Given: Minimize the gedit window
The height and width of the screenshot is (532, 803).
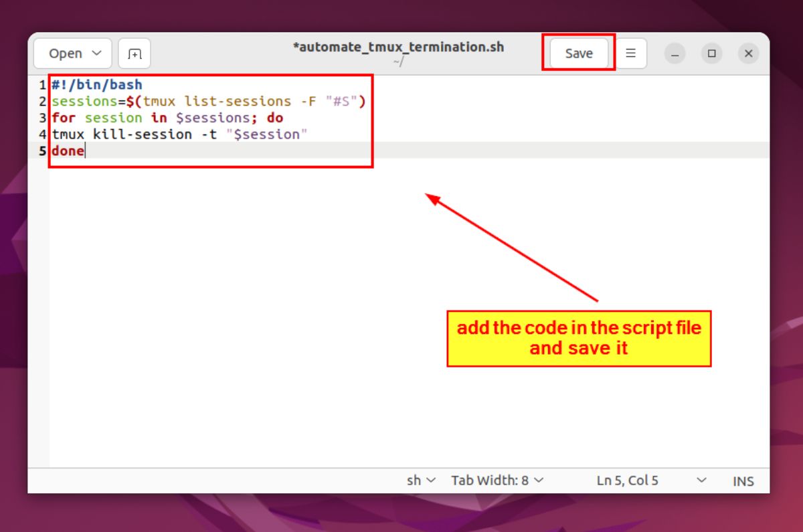Looking at the screenshot, I should tap(675, 54).
